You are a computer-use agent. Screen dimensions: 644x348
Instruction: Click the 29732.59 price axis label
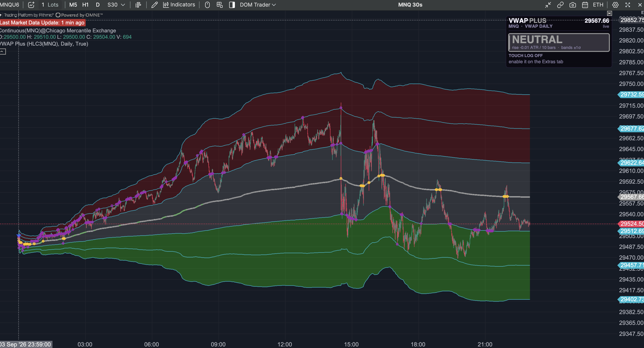click(631, 95)
